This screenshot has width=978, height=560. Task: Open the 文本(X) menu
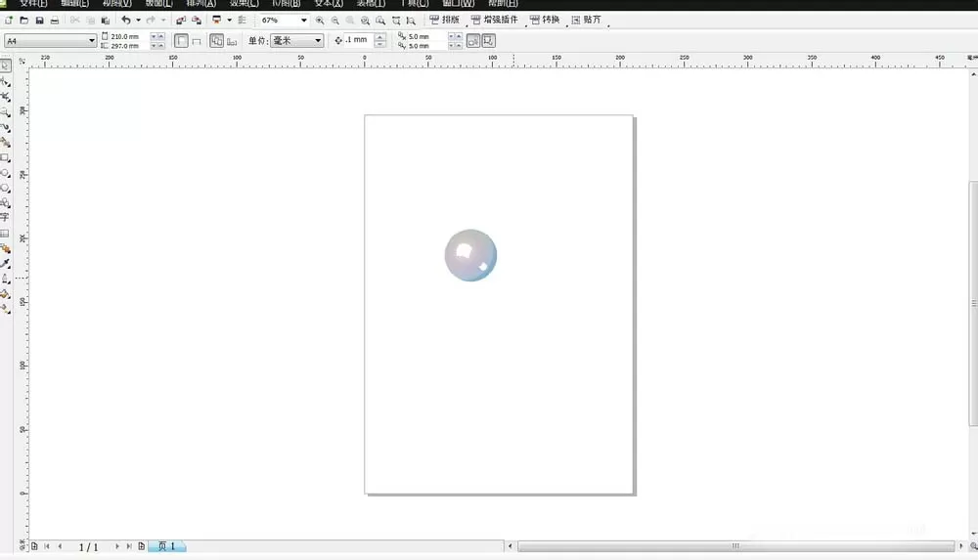(329, 4)
